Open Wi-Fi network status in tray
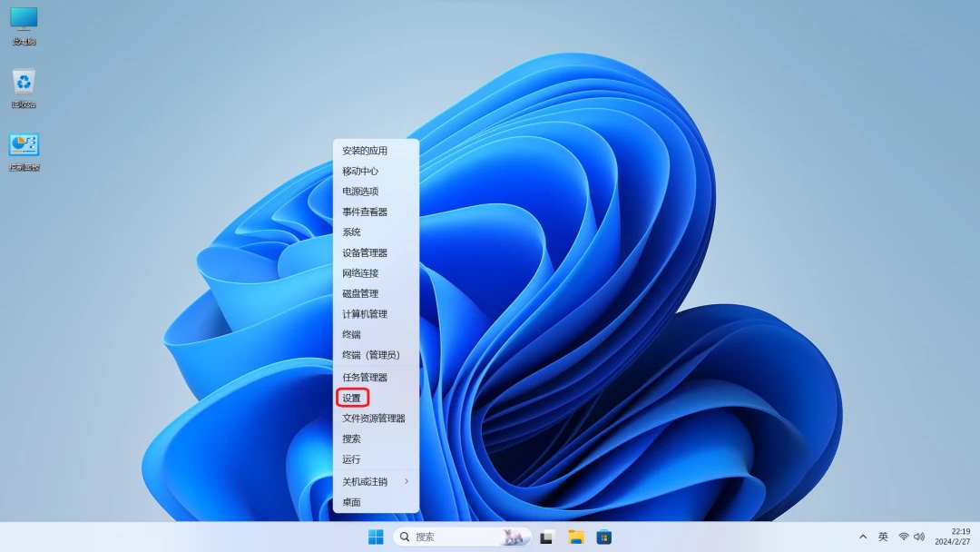Image resolution: width=980 pixels, height=552 pixels. click(x=904, y=537)
